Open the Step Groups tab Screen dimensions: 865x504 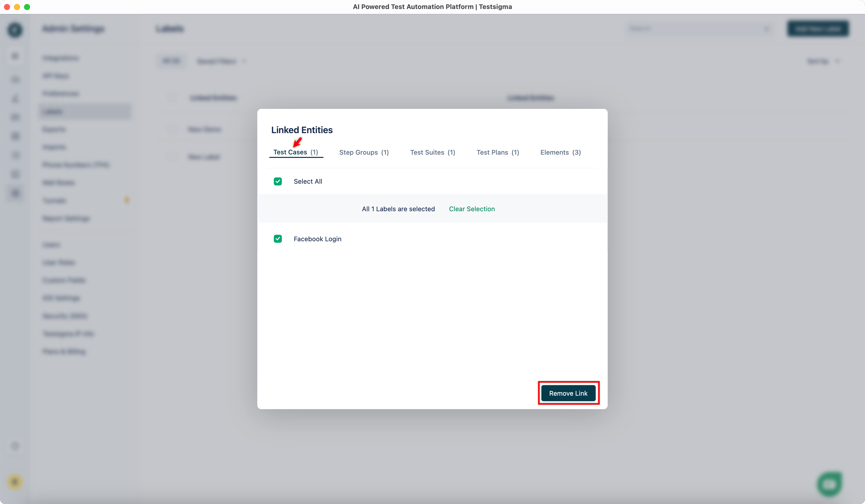[363, 152]
